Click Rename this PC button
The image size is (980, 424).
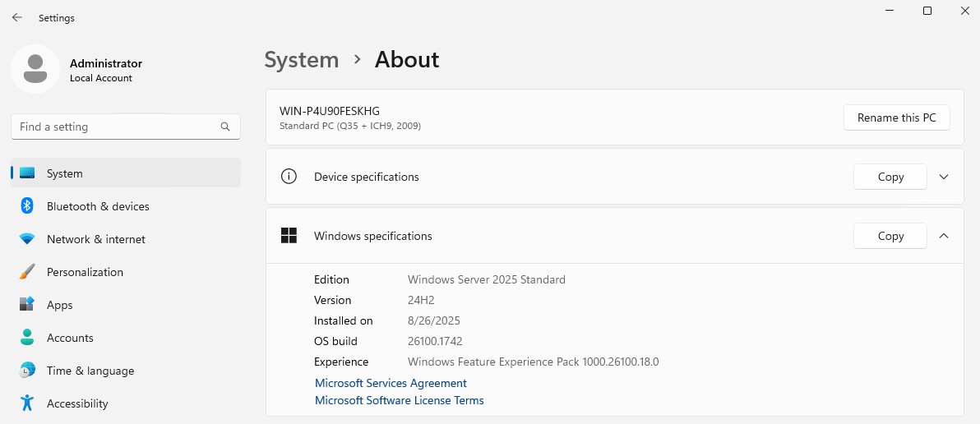pyautogui.click(x=896, y=118)
